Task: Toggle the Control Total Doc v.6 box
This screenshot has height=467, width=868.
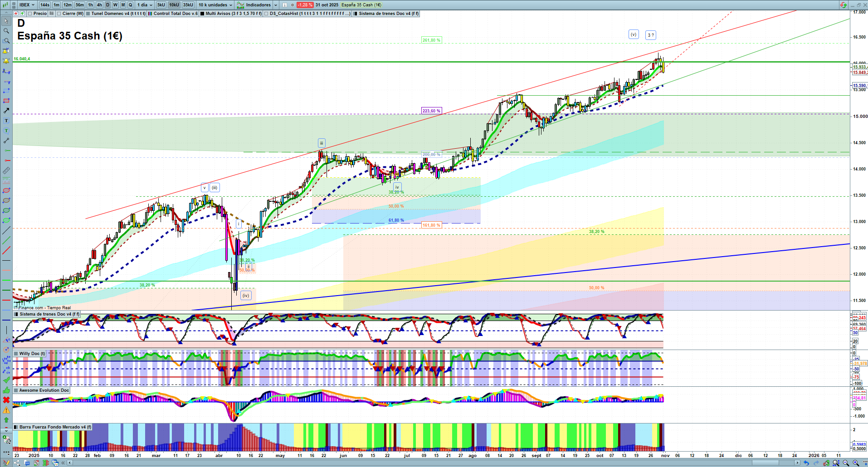Action: tap(150, 14)
